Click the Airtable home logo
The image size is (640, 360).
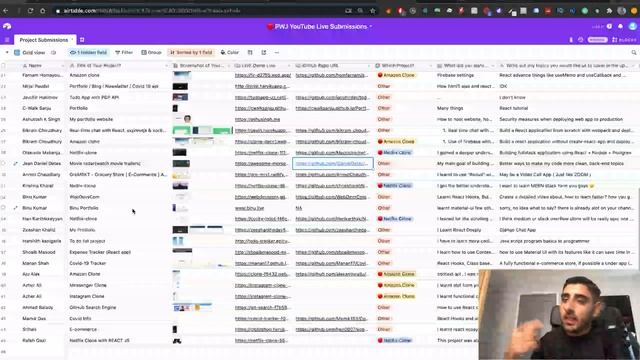tap(7, 26)
